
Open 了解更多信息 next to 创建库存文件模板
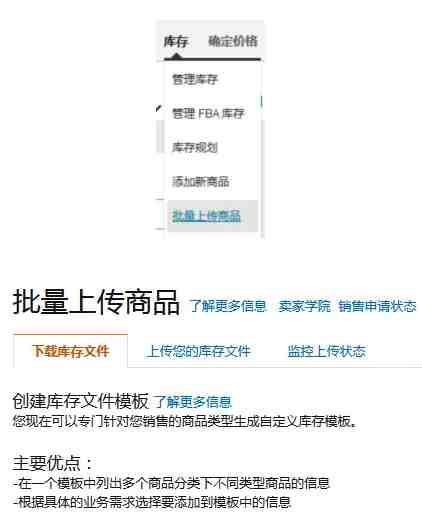tap(193, 402)
